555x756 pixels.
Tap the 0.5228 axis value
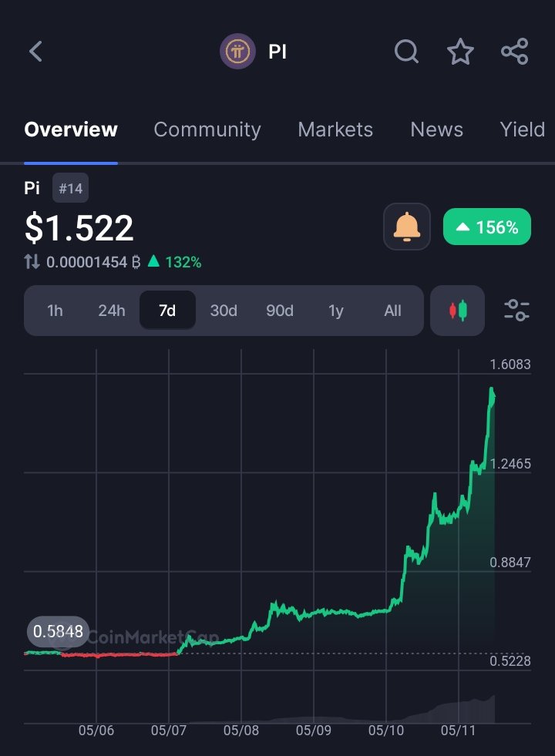[510, 660]
